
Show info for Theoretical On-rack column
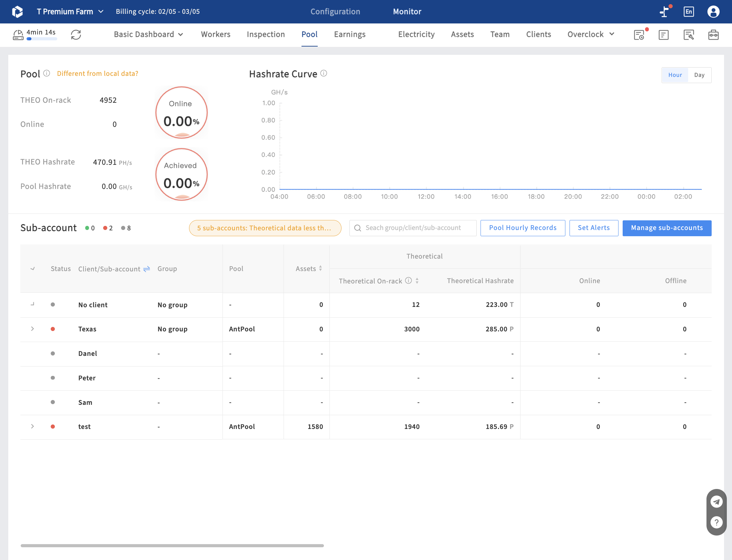tap(408, 280)
